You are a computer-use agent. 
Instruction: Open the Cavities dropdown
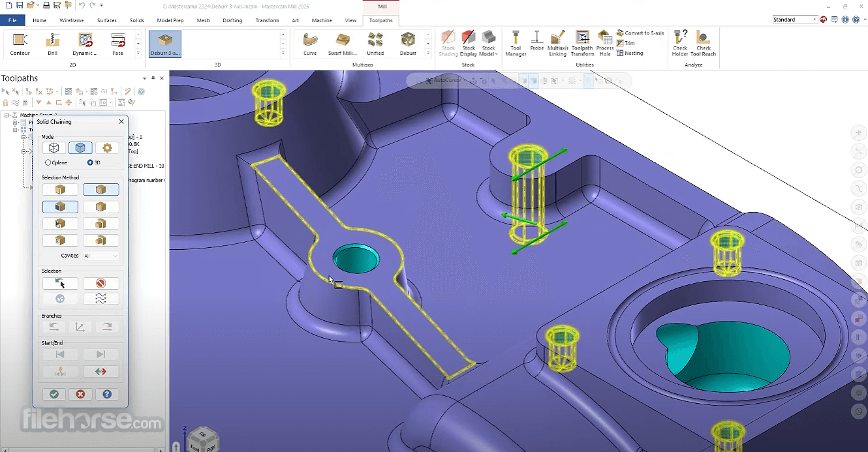point(101,256)
